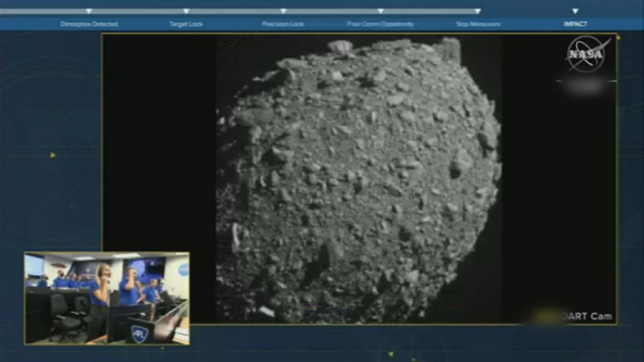This screenshot has width=644, height=362.
Task: Click the Target Lock text link
Action: click(186, 24)
